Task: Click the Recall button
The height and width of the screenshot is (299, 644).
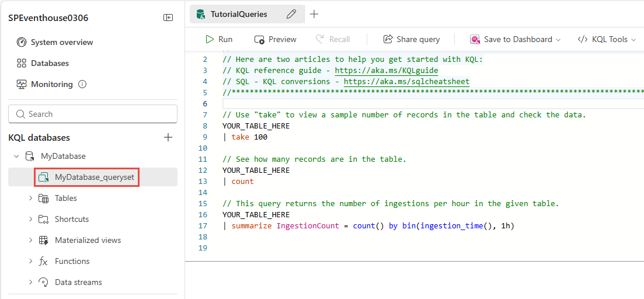Action: coord(333,39)
